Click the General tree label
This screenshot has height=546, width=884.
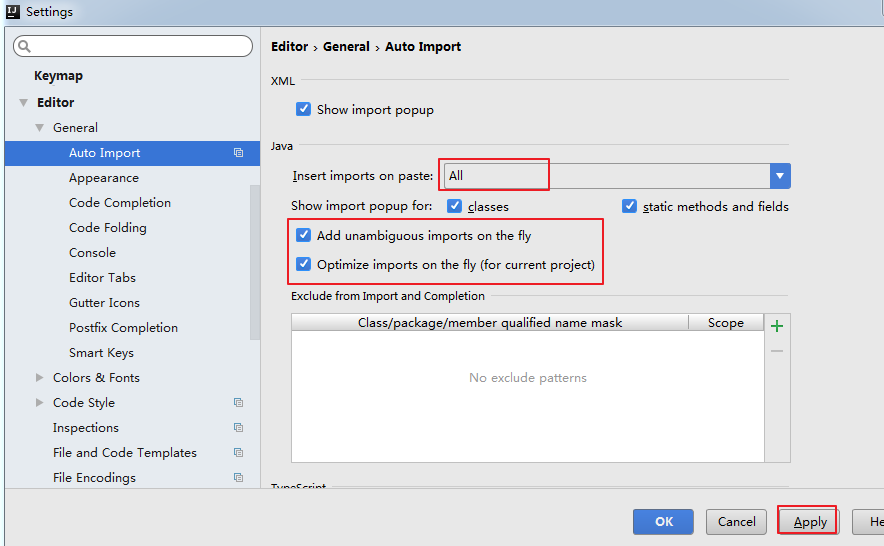point(76,128)
